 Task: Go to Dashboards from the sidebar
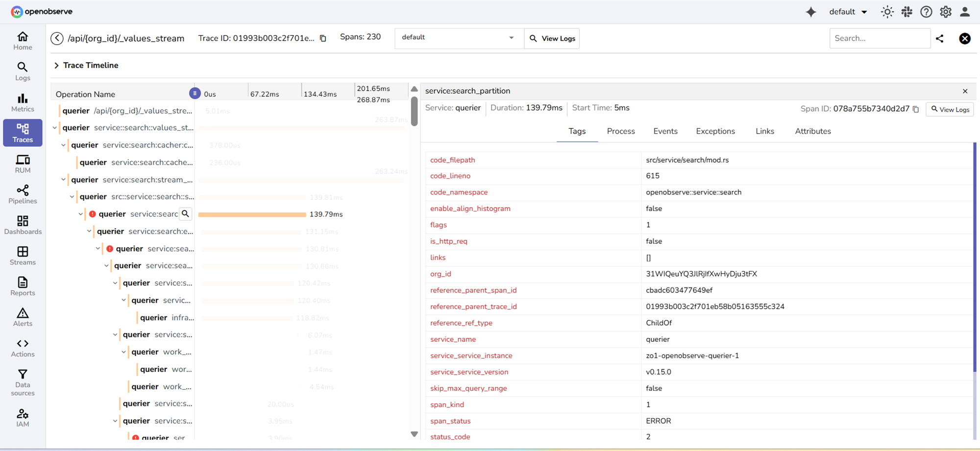click(x=23, y=225)
